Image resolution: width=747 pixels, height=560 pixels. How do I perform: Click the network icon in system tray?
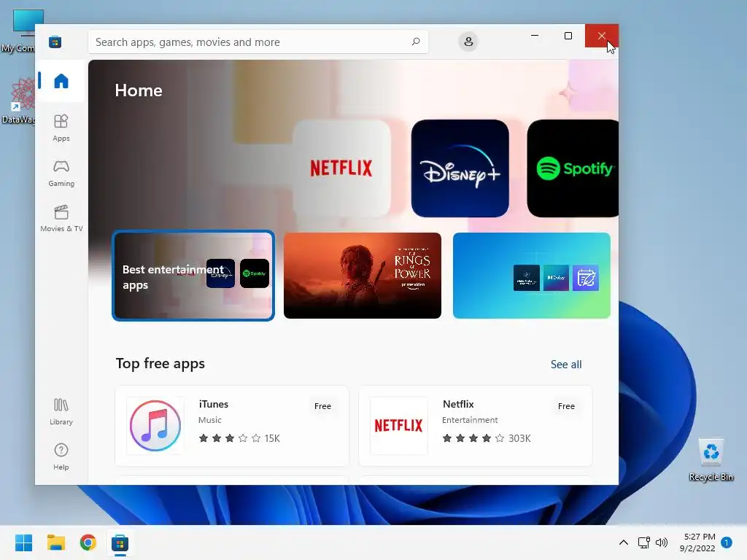click(x=644, y=542)
